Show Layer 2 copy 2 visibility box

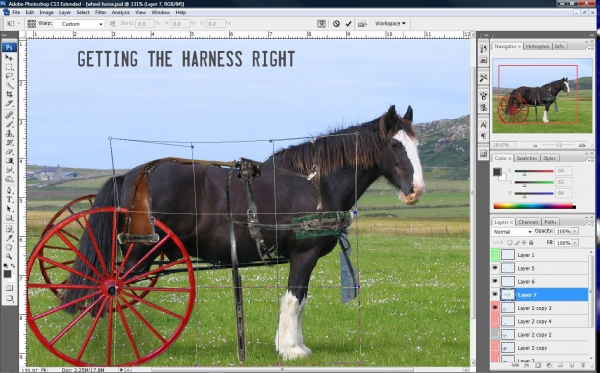coord(495,335)
